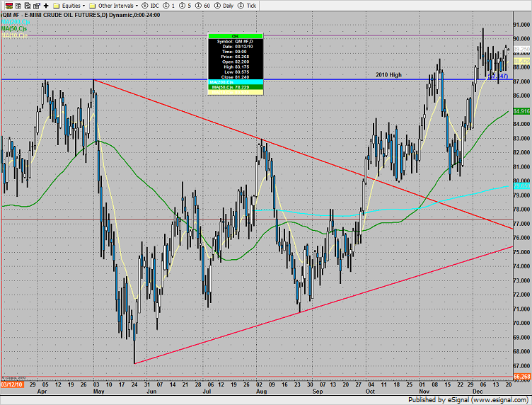Screen dimensions: 532x405
Task: Click the 'Symbol: QM #F,D' line in data window
Action: tap(235, 41)
